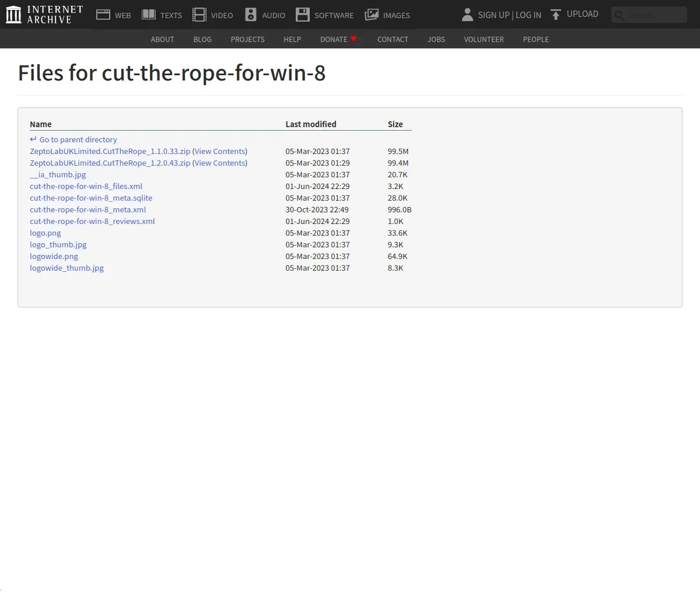Viewport: 700px width, 595px height.
Task: Open cut-the-rope-for-win-8_reviews.xml
Action: click(92, 221)
